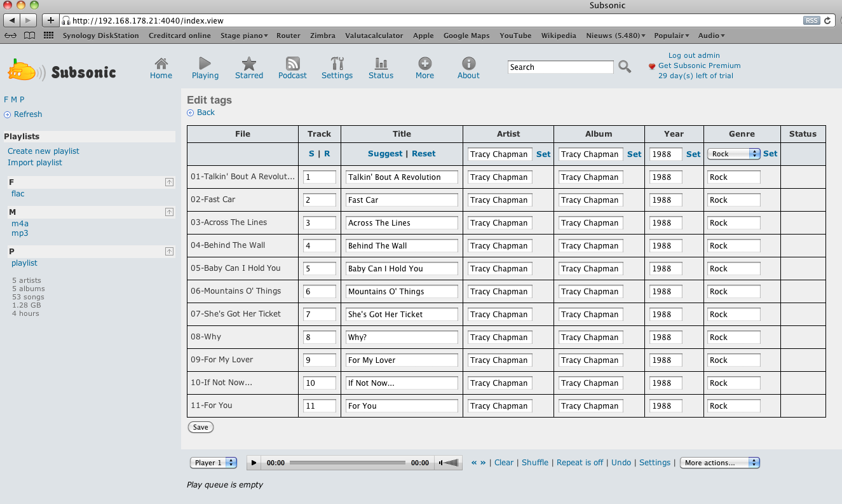Collapse the M folder section arrow
The image size is (842, 504).
169,212
